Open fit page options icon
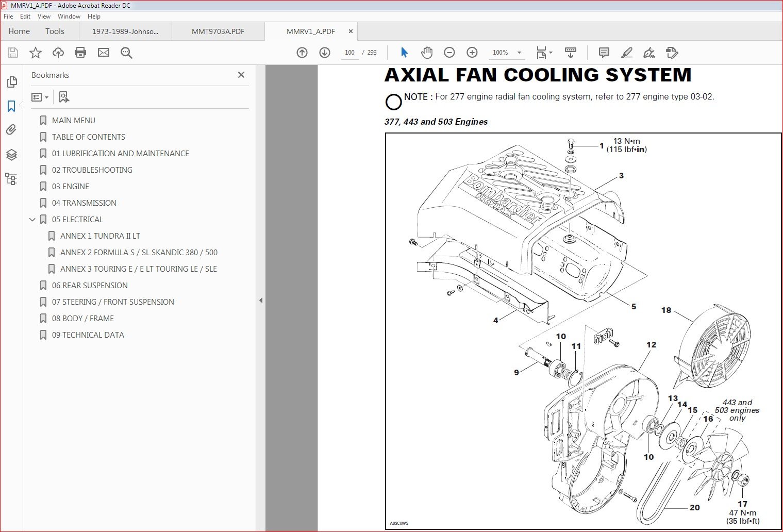 [x=544, y=53]
